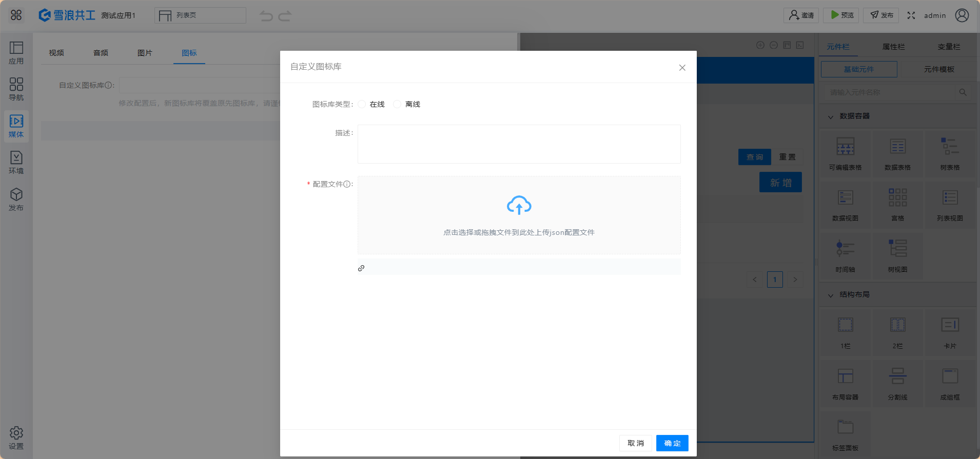Select the 树表格 component
The width and height of the screenshot is (980, 459).
[x=950, y=154]
